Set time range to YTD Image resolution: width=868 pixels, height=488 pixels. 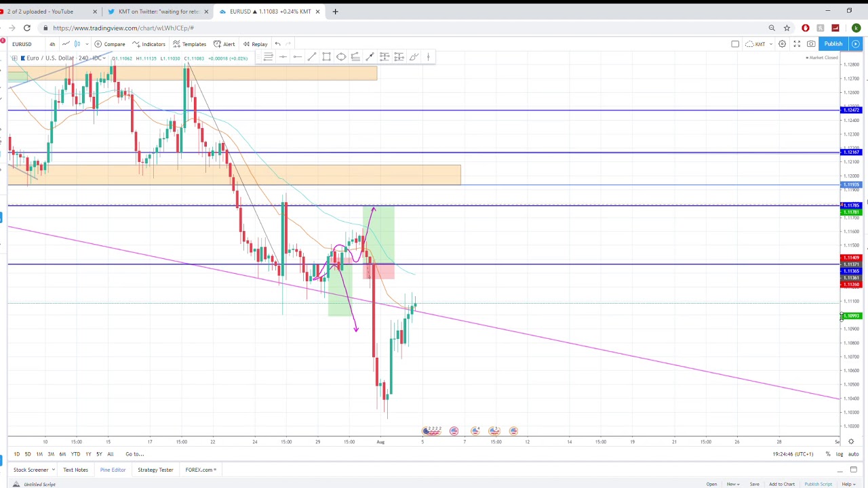[x=75, y=454]
